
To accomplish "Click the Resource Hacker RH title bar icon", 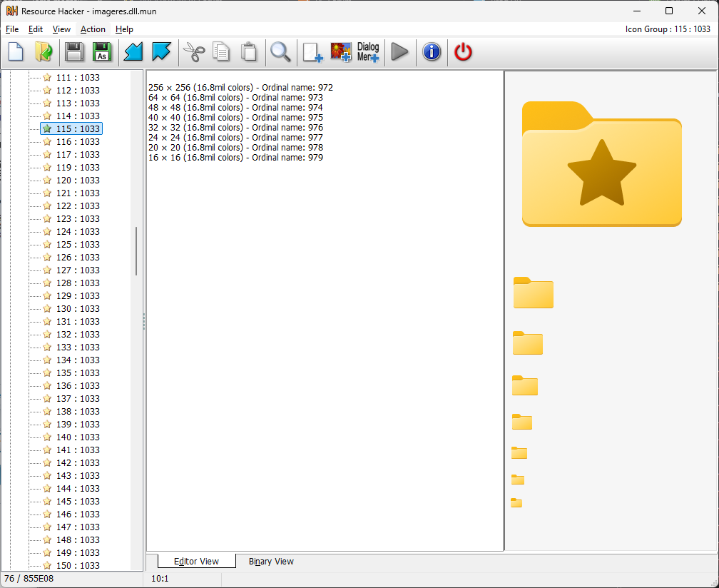I will [12, 11].
